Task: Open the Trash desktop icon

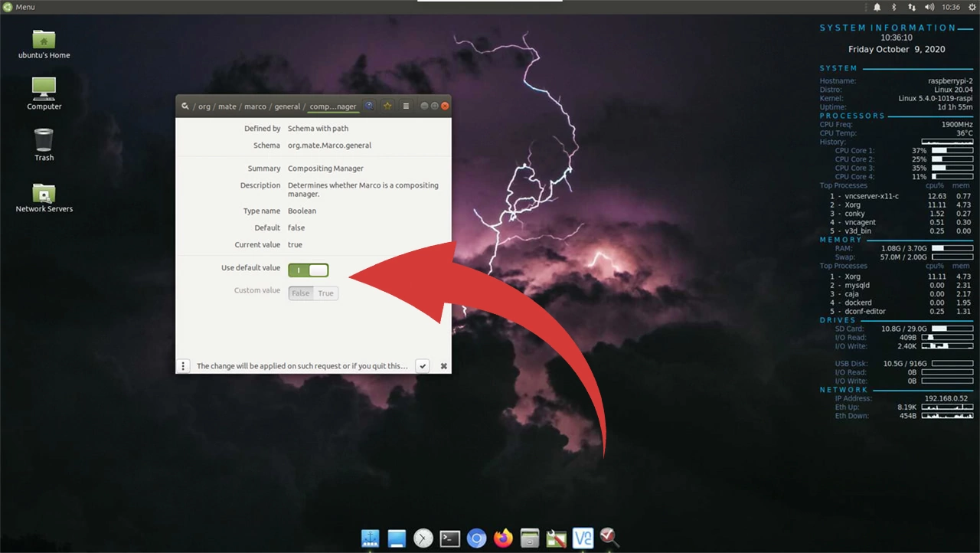Action: coord(44,144)
